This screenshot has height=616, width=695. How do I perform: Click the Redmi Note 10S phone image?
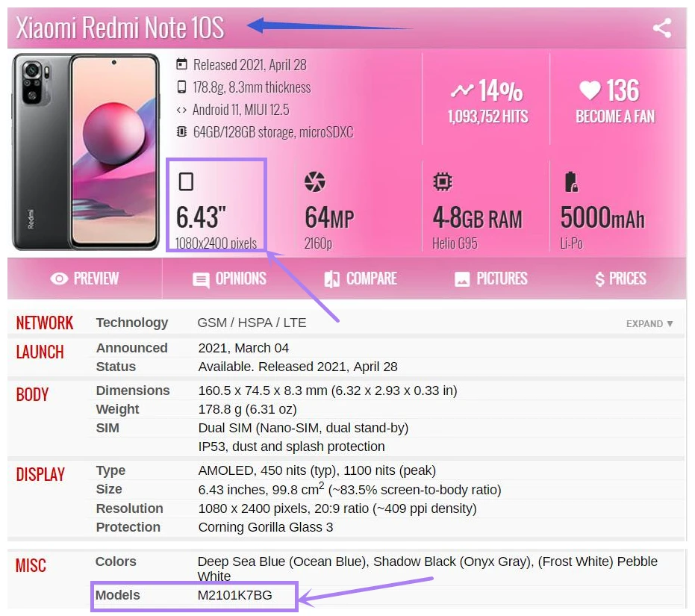coord(86,152)
